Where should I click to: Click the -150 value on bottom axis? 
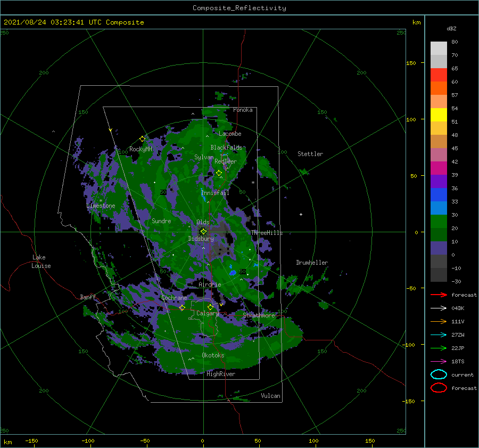31,441
